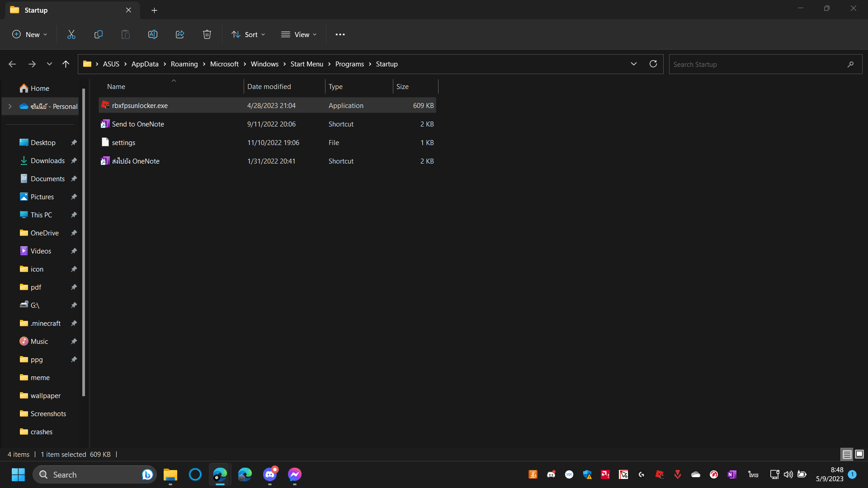
Task: Switch to large thumbnails view toggle
Action: pyautogui.click(x=859, y=454)
